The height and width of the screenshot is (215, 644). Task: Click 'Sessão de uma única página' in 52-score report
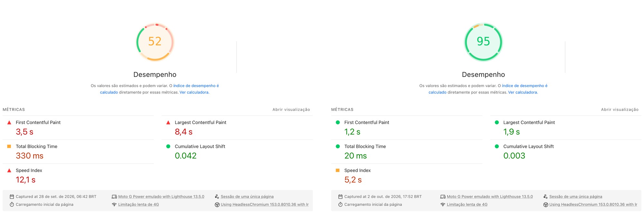pyautogui.click(x=247, y=197)
